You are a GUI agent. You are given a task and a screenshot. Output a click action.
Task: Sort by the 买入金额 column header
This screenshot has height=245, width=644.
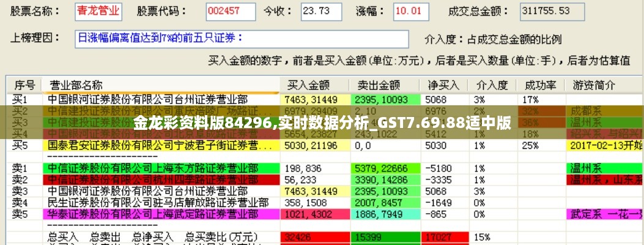(x=315, y=85)
